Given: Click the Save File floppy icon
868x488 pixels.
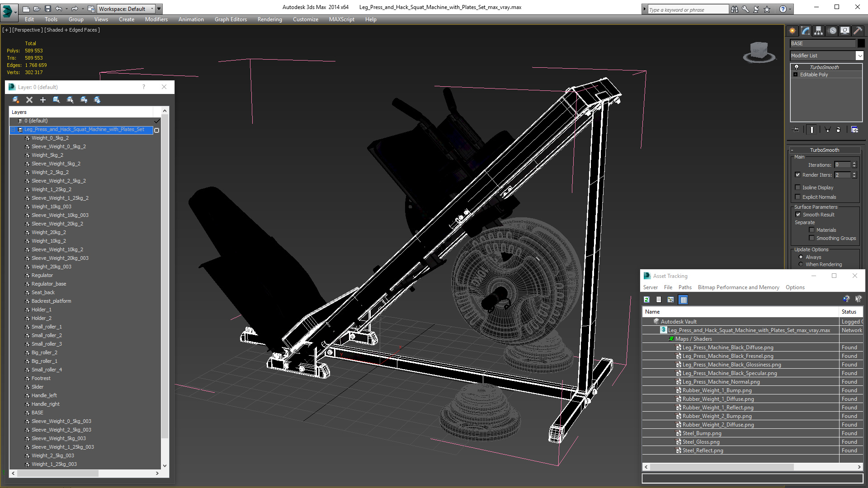Looking at the screenshot, I should tap(47, 9).
